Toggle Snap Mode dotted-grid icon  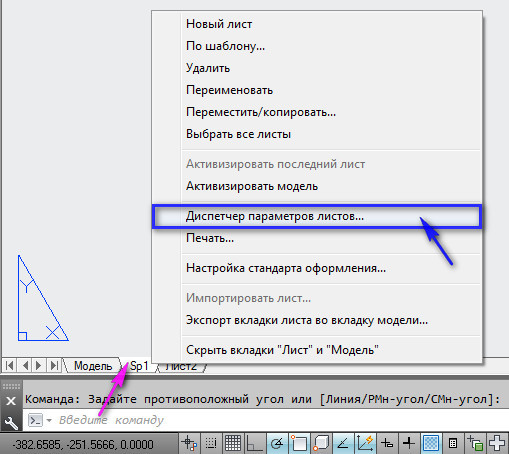pos(211,444)
